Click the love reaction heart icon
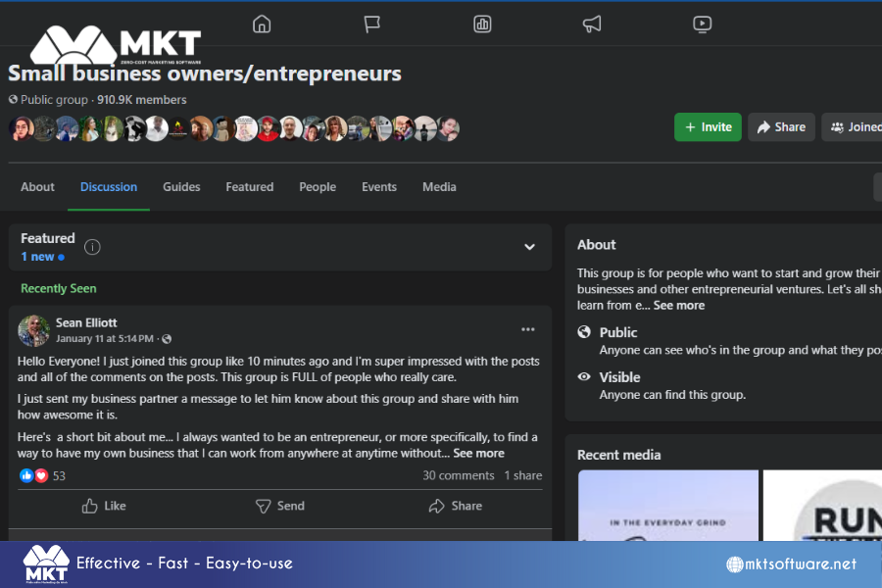The width and height of the screenshot is (882, 588). click(41, 475)
